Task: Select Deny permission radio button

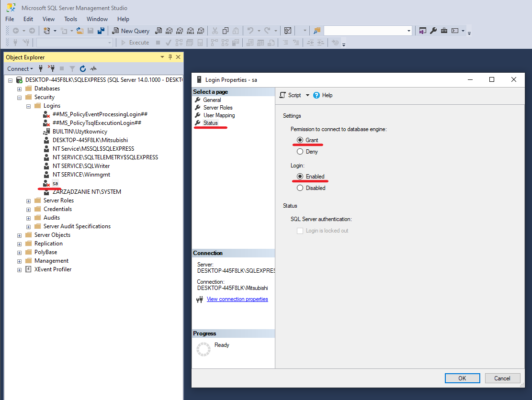Action: pyautogui.click(x=300, y=152)
